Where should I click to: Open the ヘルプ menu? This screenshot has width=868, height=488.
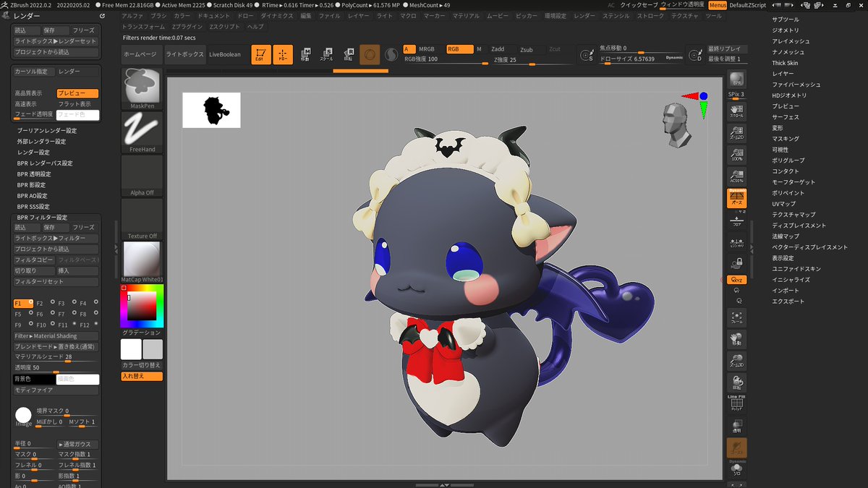coord(255,26)
